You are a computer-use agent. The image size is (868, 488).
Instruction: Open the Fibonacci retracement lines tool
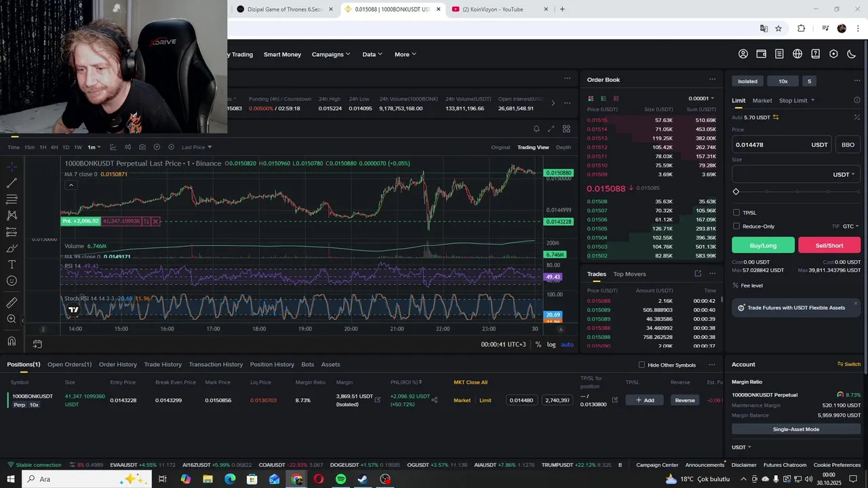[x=12, y=199]
